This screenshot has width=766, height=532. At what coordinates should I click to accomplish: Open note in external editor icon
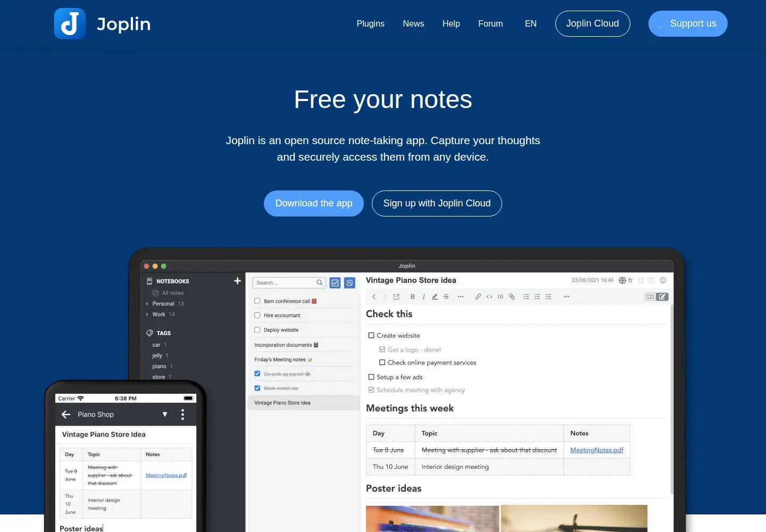[x=396, y=297]
